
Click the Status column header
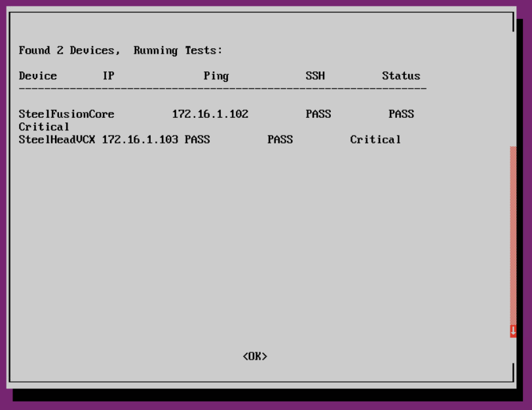tap(401, 76)
